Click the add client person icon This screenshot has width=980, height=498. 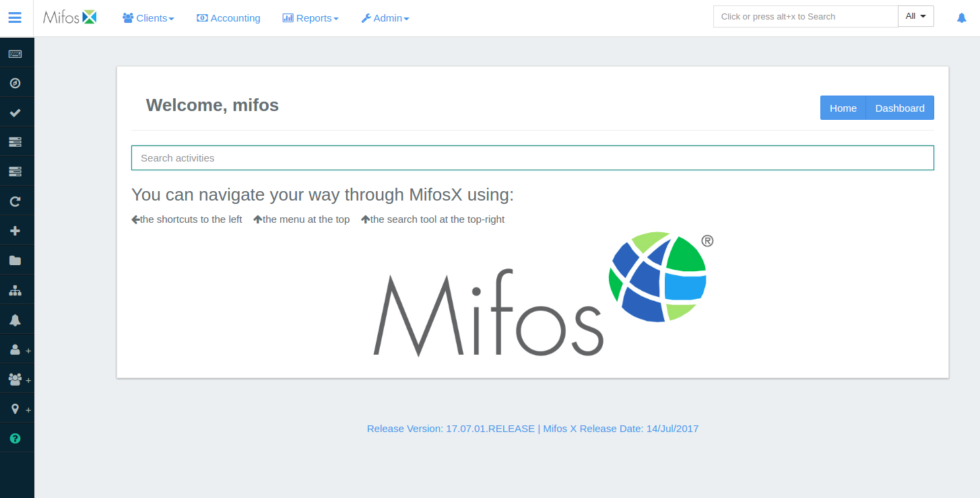tap(15, 350)
